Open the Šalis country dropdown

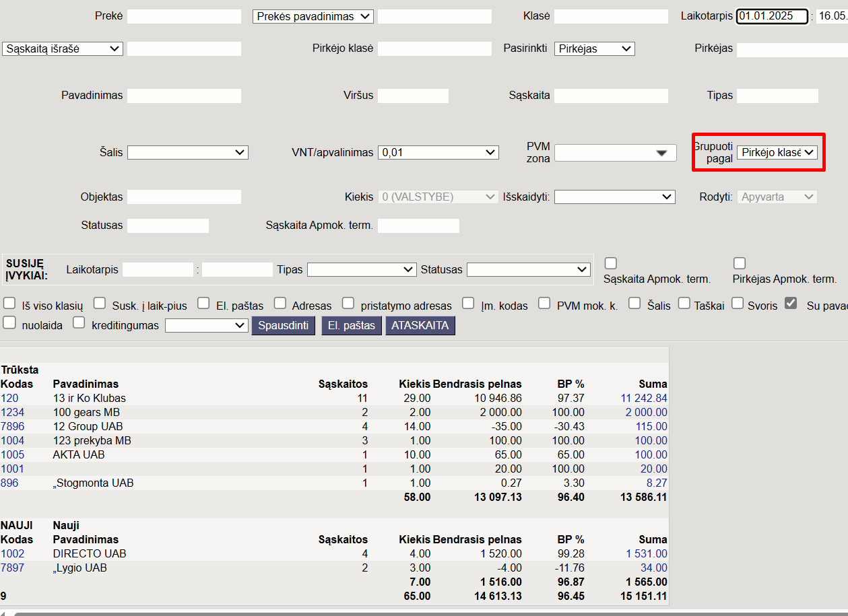tap(188, 152)
